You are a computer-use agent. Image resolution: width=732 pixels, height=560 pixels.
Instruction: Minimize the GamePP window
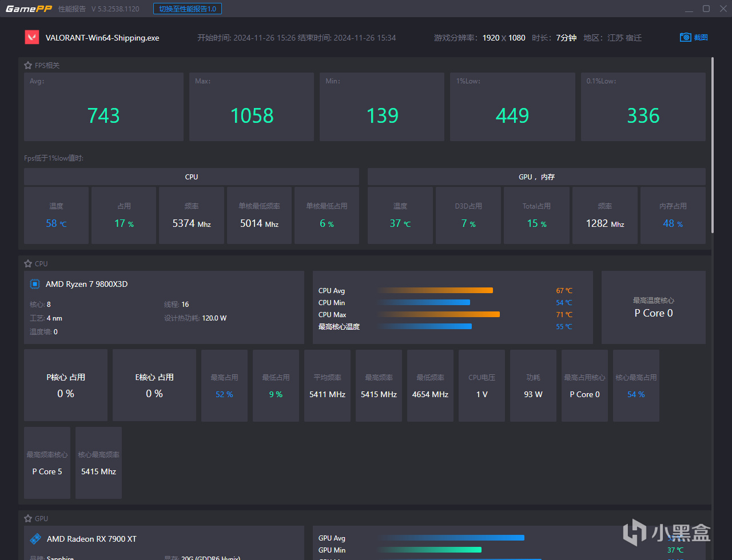(x=688, y=9)
